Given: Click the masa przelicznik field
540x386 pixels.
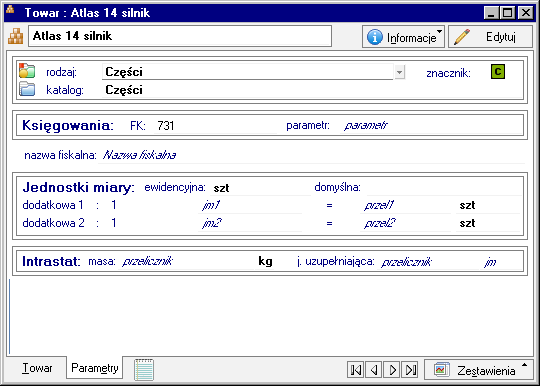Looking at the screenshot, I should [186, 262].
